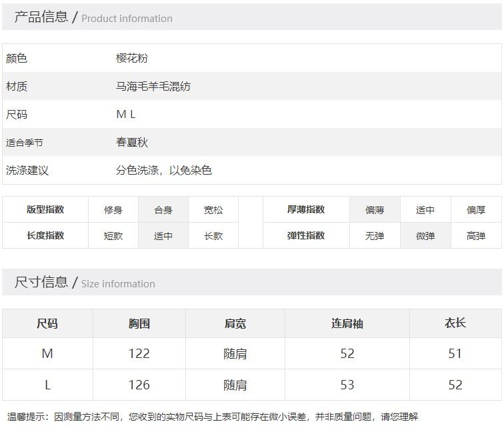The width and height of the screenshot is (504, 426).
Task: Click the 尺寸信息 section heading
Action: click(41, 283)
